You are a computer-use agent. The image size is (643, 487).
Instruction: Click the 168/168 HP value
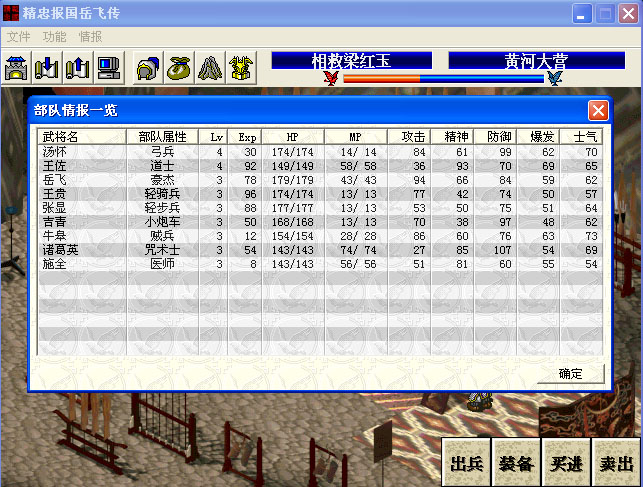(x=293, y=222)
